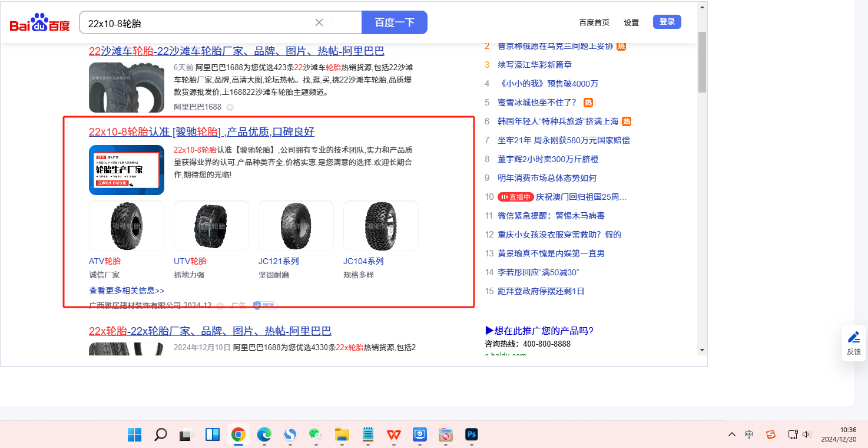Open the 反馈 feedback pencil icon
This screenshot has height=448, width=868.
point(854,338)
